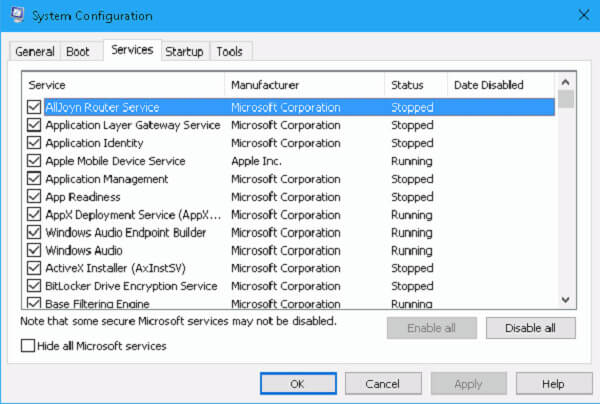Select the AllJoyn Router Service row
Screen dimensions: 600x404
tap(299, 107)
